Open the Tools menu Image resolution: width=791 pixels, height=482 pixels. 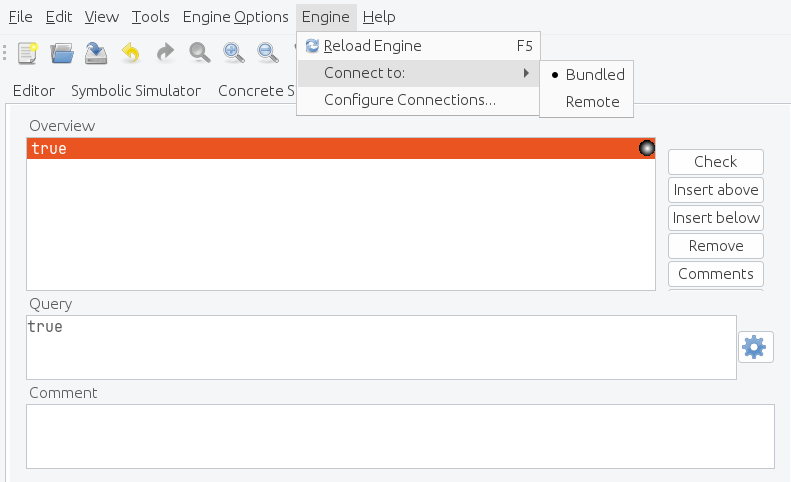pos(150,17)
